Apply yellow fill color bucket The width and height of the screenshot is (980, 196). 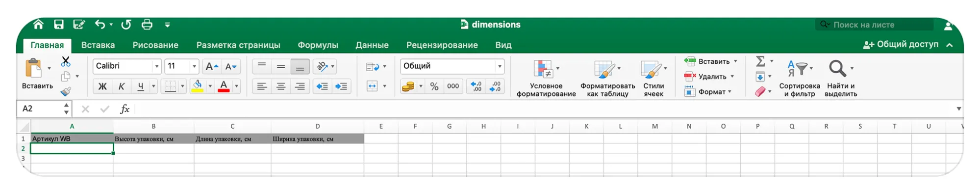coord(198,86)
